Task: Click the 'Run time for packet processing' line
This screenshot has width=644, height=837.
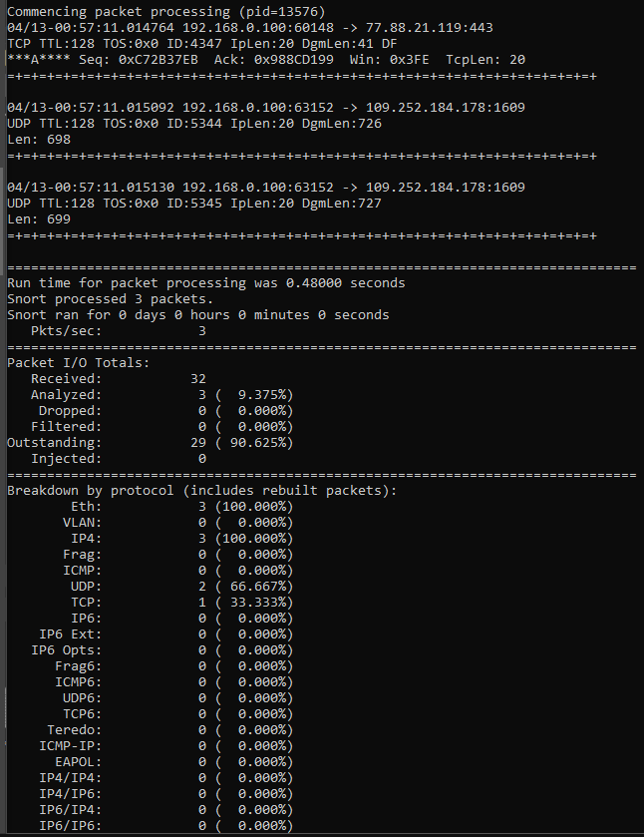Action: click(206, 283)
